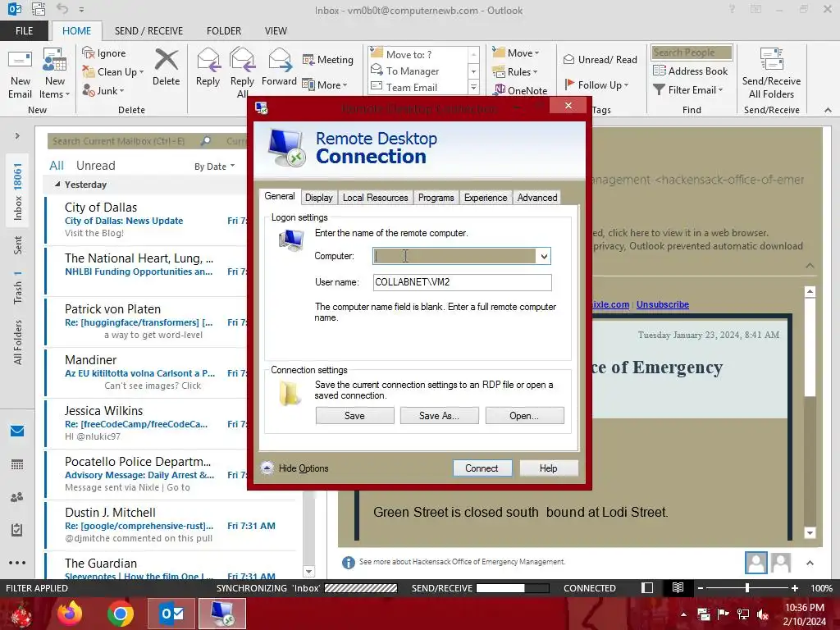Launch Firefox from the taskbar

point(70,614)
